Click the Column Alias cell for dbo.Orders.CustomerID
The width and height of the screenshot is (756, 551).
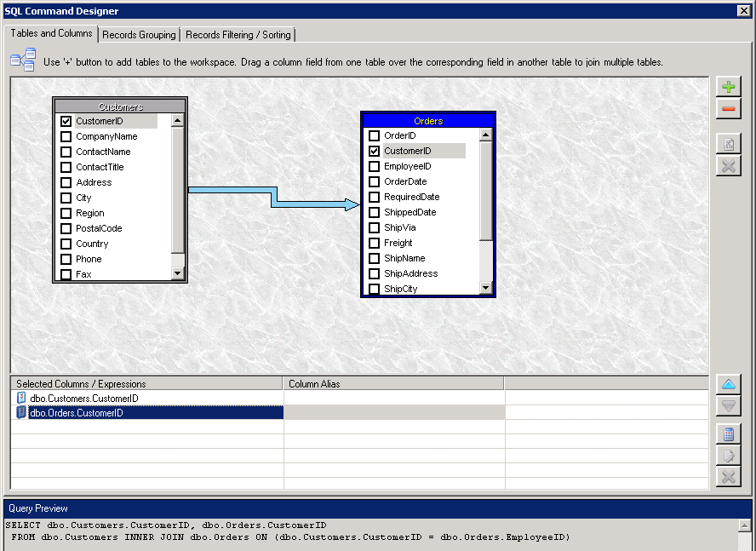click(392, 412)
